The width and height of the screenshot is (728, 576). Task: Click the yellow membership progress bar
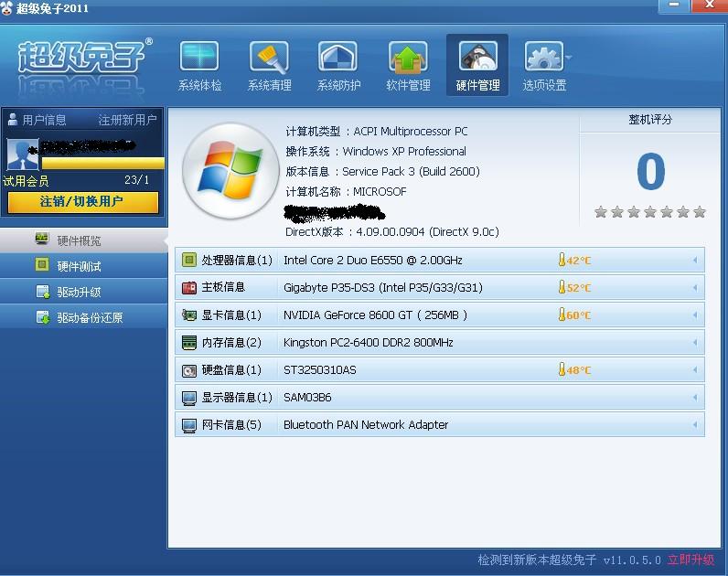click(103, 163)
